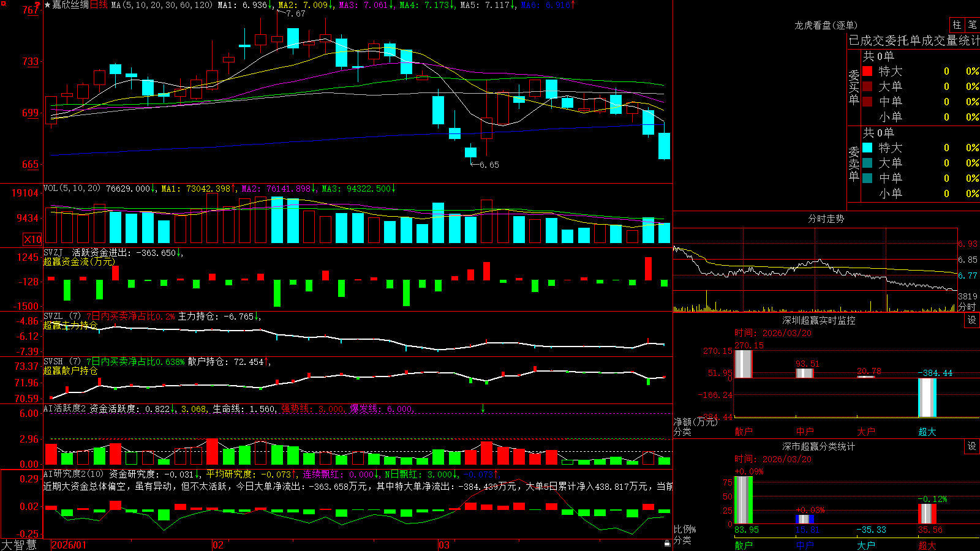Click the -384.44 超大 cyan bar

point(927,397)
